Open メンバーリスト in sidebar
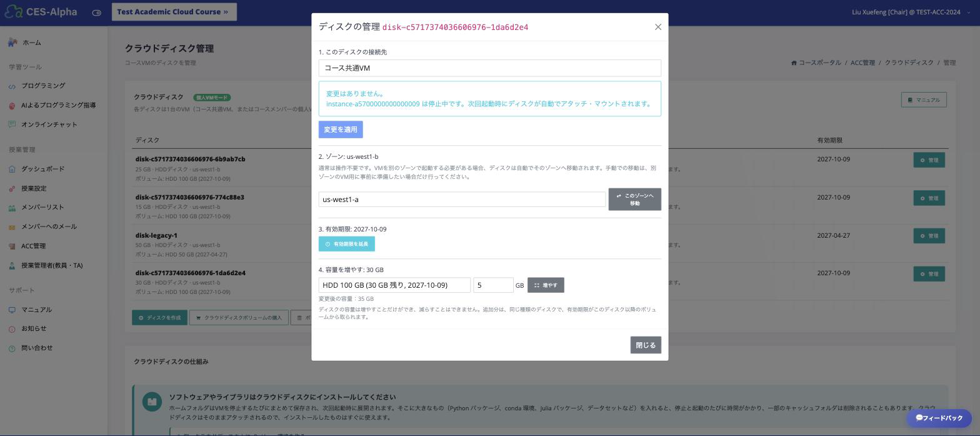This screenshot has width=980, height=436. click(42, 207)
